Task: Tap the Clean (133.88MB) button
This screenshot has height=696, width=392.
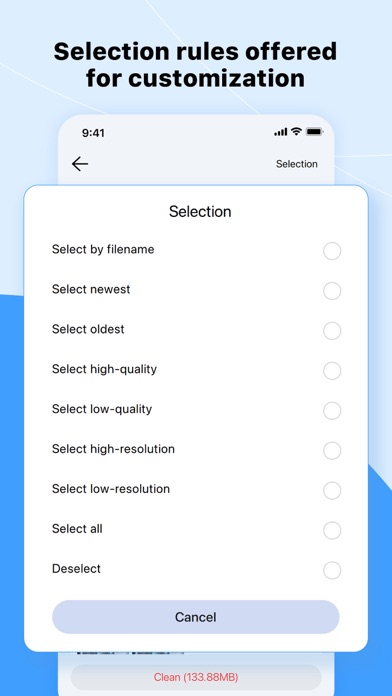Action: (x=196, y=677)
